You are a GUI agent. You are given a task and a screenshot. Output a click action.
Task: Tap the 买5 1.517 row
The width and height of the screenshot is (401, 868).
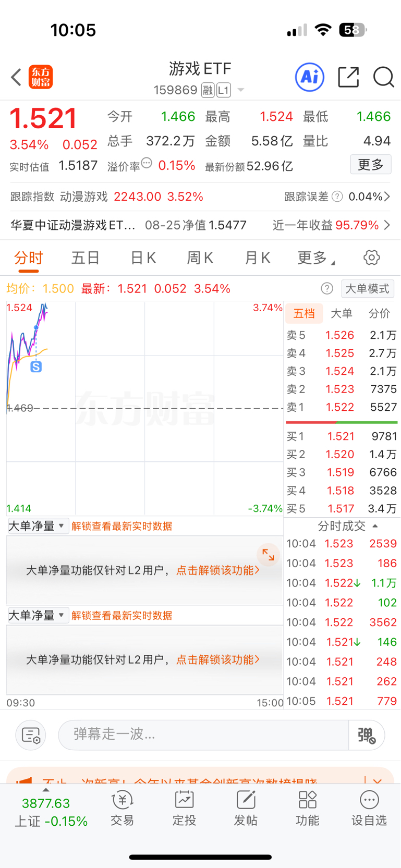point(342,508)
